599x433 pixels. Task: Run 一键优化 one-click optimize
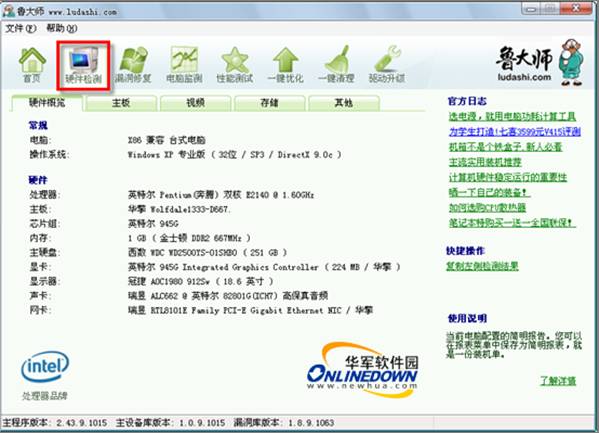pyautogui.click(x=285, y=65)
